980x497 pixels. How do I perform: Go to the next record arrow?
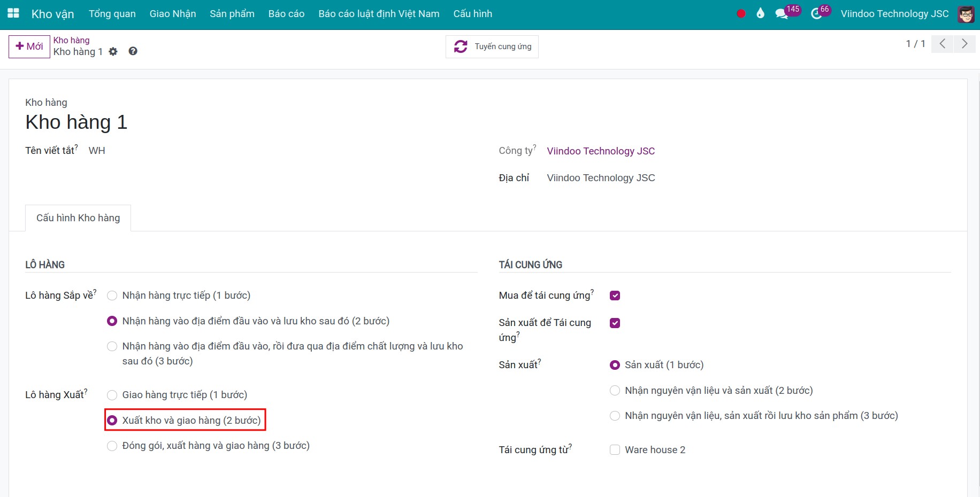coord(964,44)
